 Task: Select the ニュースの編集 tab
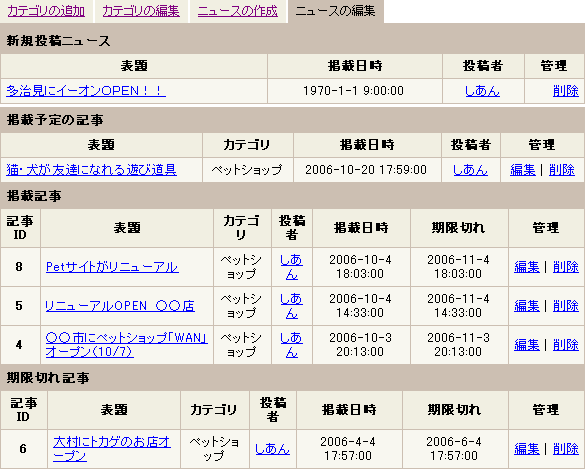click(x=335, y=11)
